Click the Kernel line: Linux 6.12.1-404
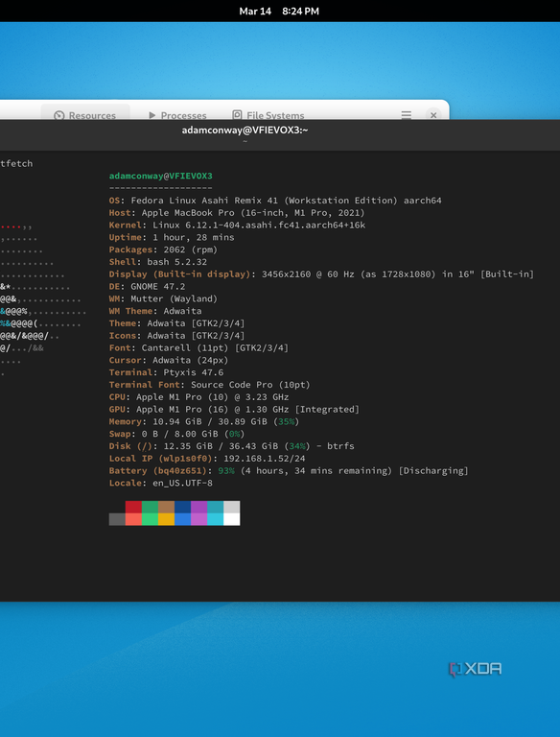560x737 pixels. pyautogui.click(x=237, y=225)
